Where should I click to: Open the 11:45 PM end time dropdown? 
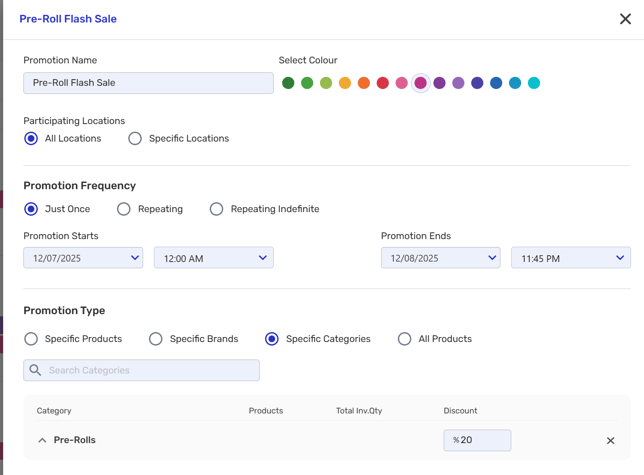click(570, 258)
